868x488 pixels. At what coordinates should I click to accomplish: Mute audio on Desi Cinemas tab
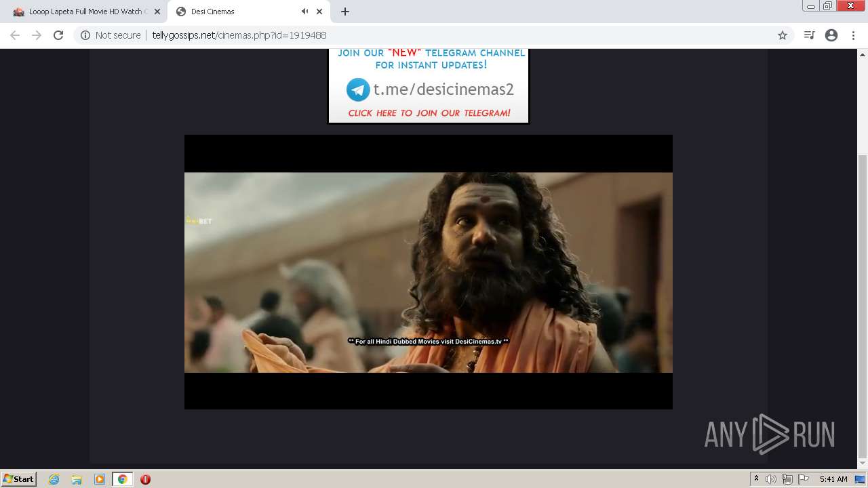pos(304,12)
